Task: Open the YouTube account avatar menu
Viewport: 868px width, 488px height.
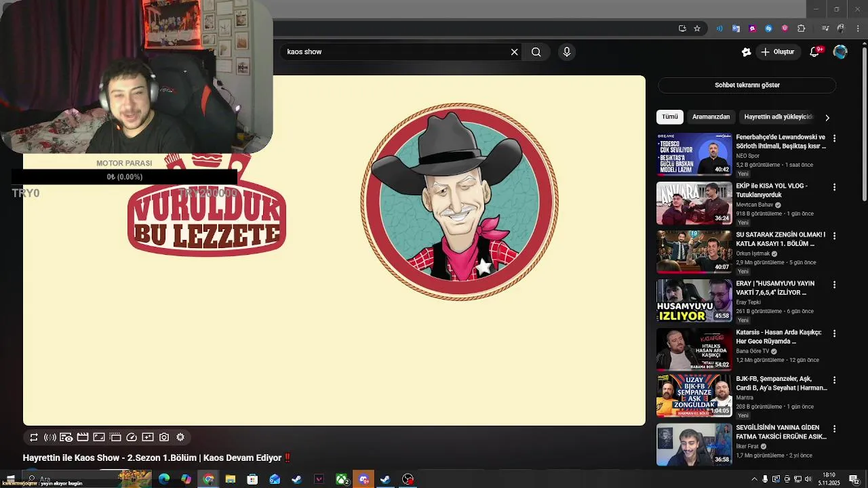Action: coord(840,52)
